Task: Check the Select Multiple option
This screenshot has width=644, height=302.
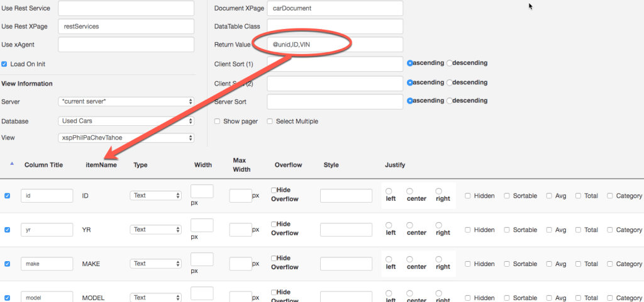Action: pos(270,121)
